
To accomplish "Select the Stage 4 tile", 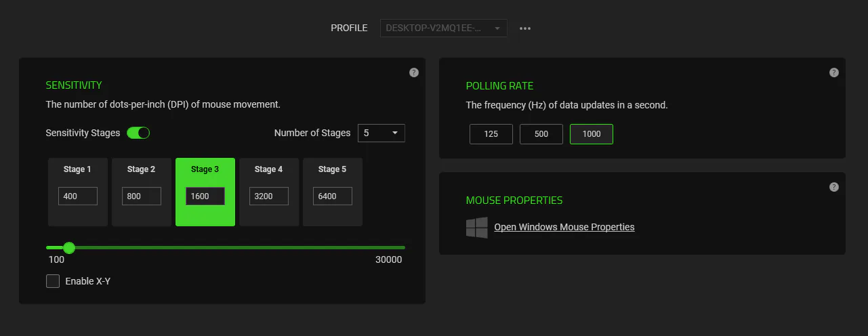I will pos(269,192).
